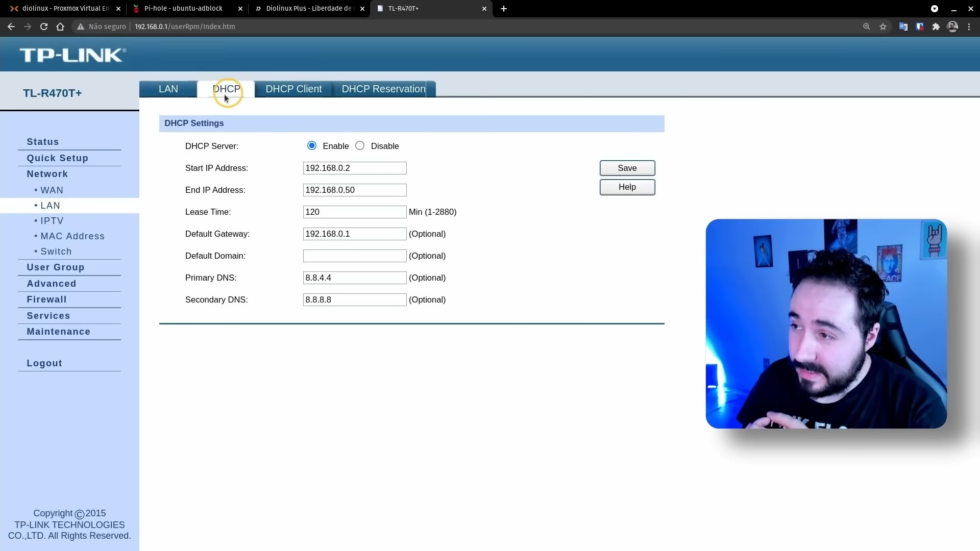This screenshot has height=551, width=980.
Task: Click the TP-LINK logo
Action: pos(72,55)
